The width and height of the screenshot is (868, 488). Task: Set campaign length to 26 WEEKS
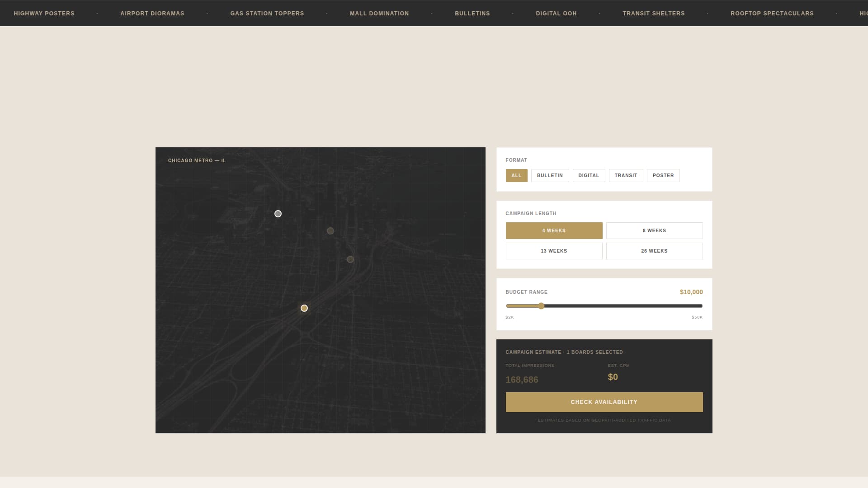click(x=654, y=251)
